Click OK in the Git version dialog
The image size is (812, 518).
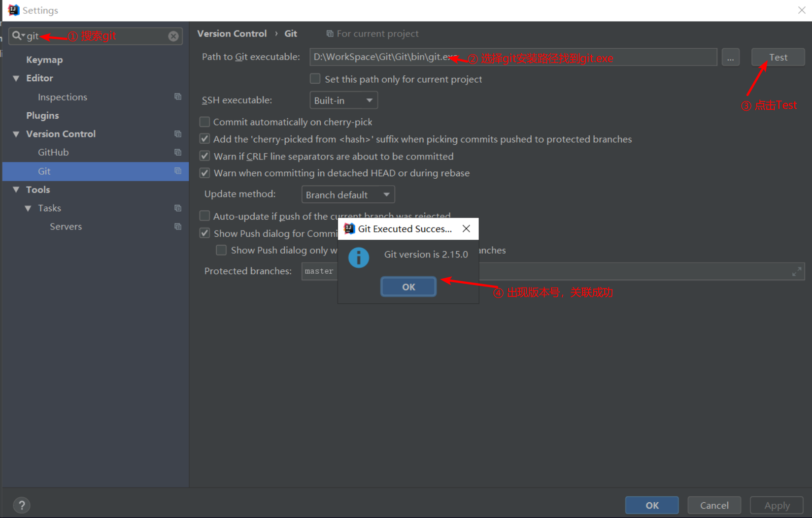[x=408, y=286]
